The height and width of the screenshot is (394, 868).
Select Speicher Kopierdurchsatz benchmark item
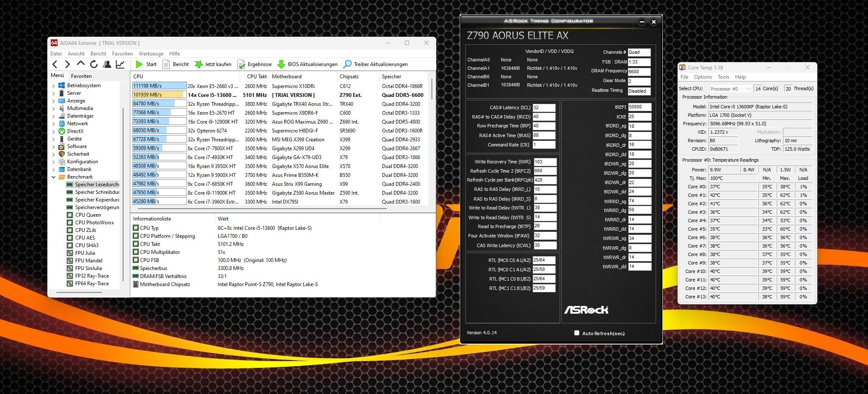[x=93, y=200]
